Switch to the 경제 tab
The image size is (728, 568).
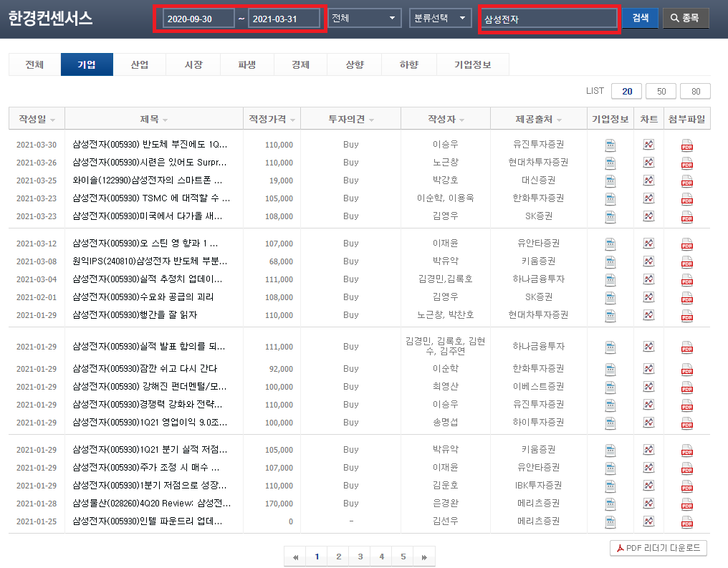click(x=300, y=64)
